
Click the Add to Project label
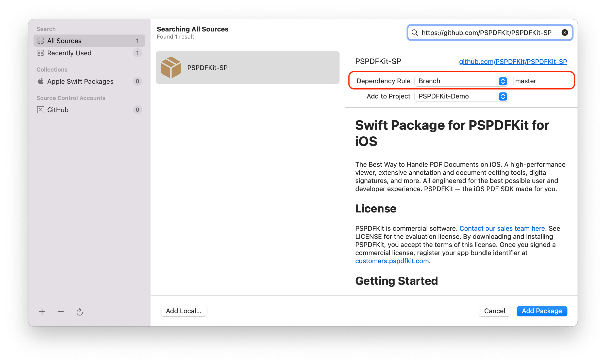388,96
